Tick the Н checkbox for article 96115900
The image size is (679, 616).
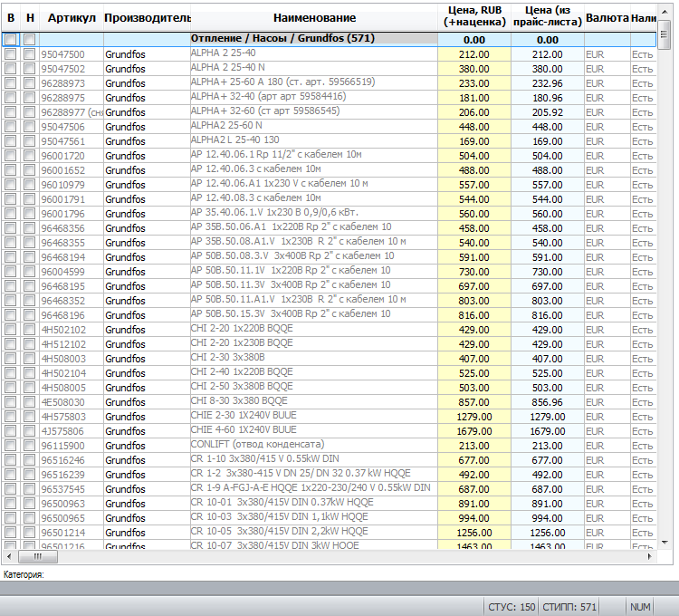pyautogui.click(x=29, y=446)
